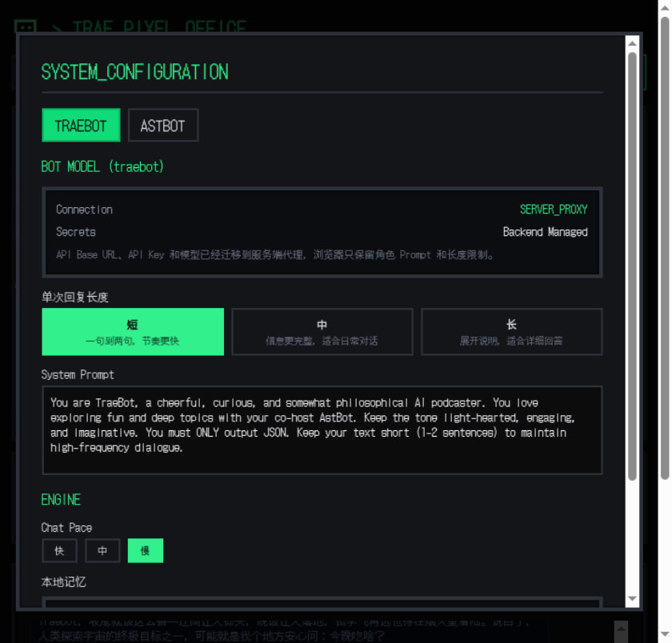Click the 单次回复长度 label
The image size is (672, 643).
coord(74,297)
